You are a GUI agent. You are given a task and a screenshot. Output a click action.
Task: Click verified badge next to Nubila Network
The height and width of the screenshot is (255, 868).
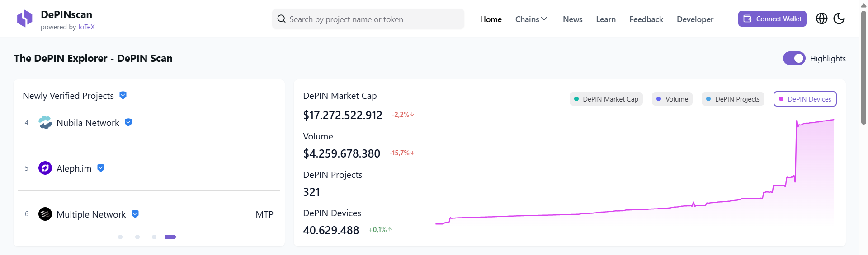[128, 122]
